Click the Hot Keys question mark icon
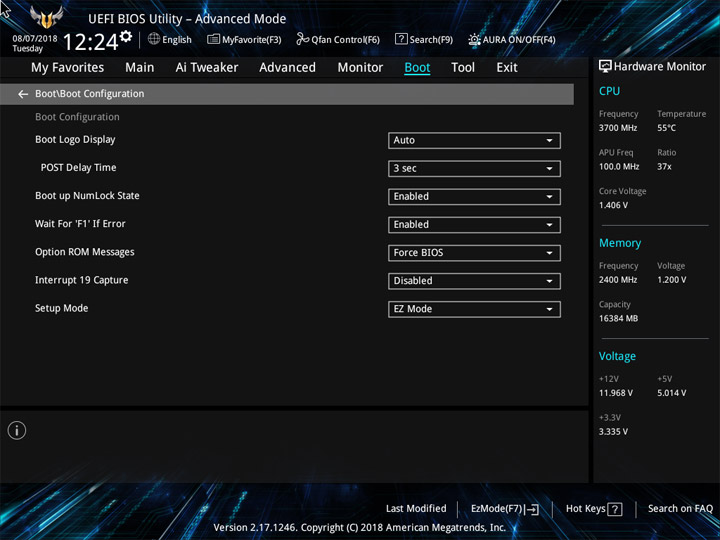The image size is (720, 540). tap(615, 509)
